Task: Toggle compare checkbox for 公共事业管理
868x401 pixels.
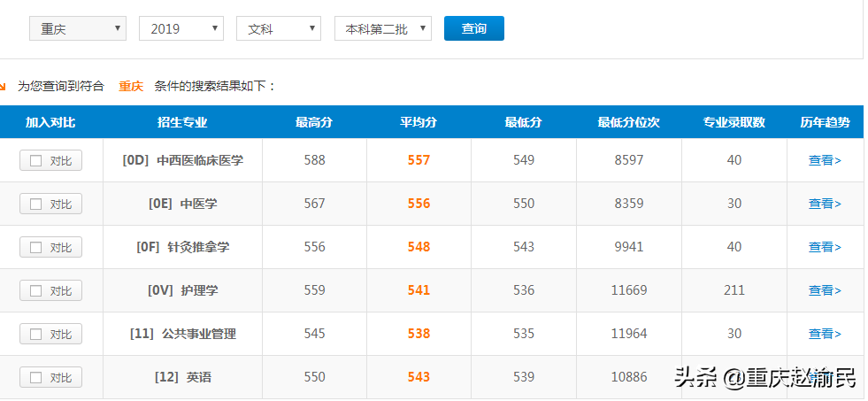Action: click(x=36, y=335)
